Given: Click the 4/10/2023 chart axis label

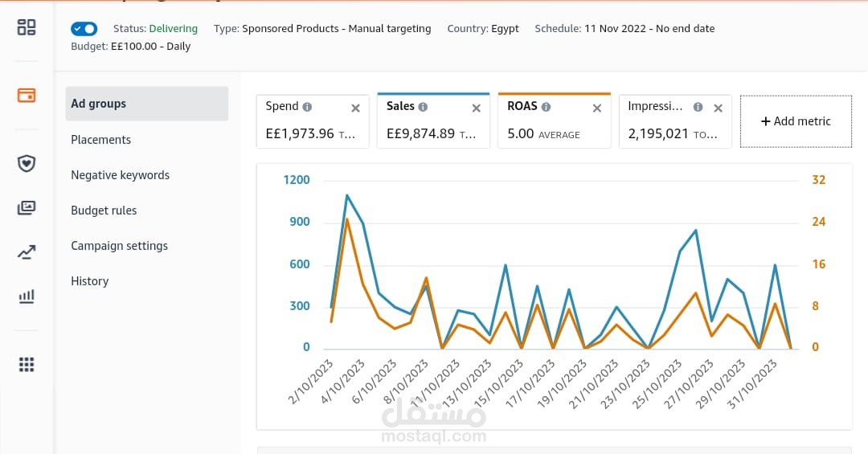Looking at the screenshot, I should point(342,382).
